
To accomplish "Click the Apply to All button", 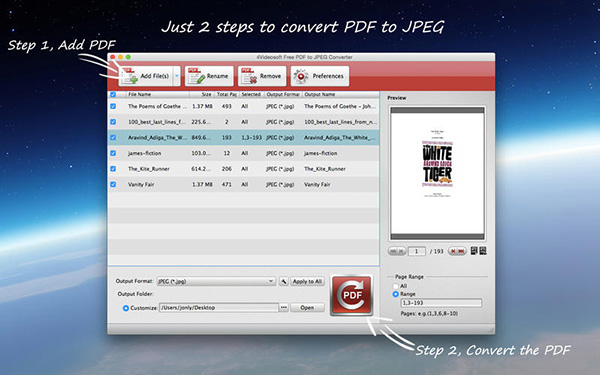I will tap(307, 281).
